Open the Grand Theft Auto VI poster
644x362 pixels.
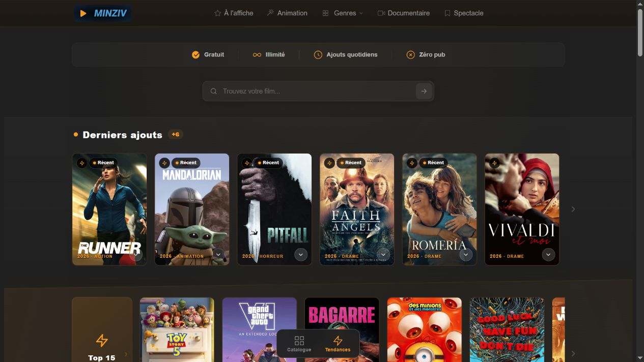coord(260,329)
